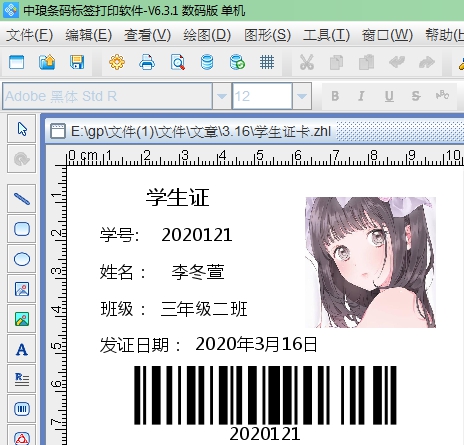Select the arrow pointer tool
This screenshot has height=445, width=464.
(22, 129)
